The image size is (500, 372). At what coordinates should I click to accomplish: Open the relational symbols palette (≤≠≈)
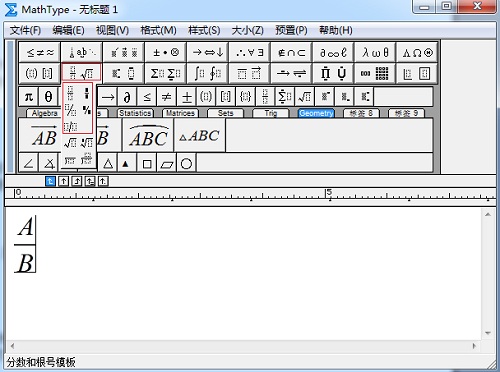[x=40, y=52]
